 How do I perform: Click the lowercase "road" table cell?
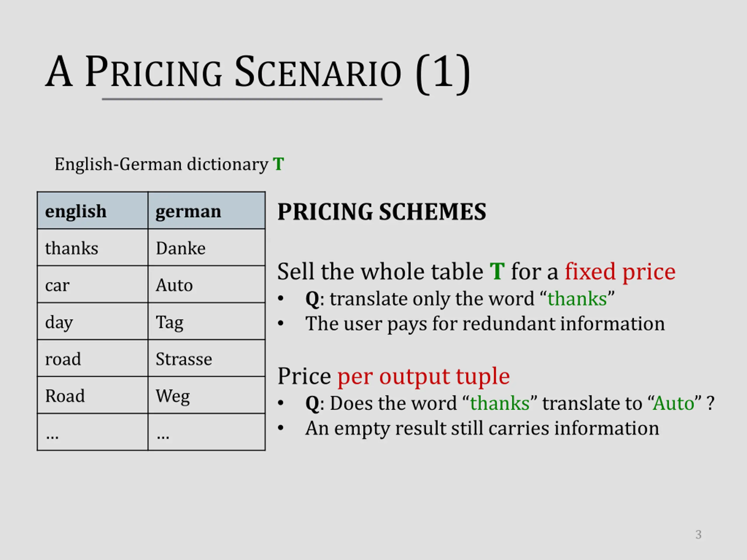coord(92,358)
